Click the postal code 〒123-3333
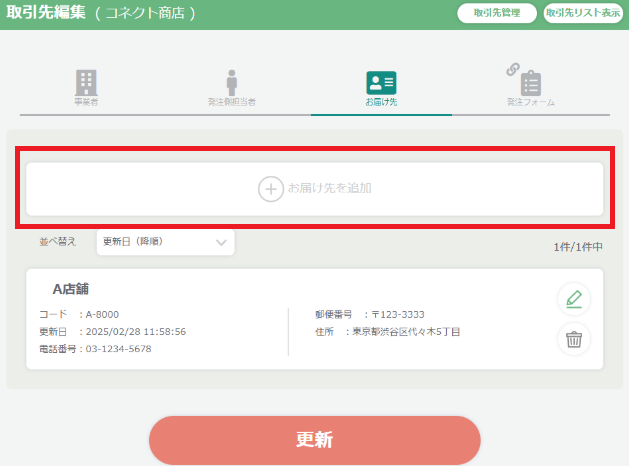This screenshot has width=629, height=466. click(398, 314)
